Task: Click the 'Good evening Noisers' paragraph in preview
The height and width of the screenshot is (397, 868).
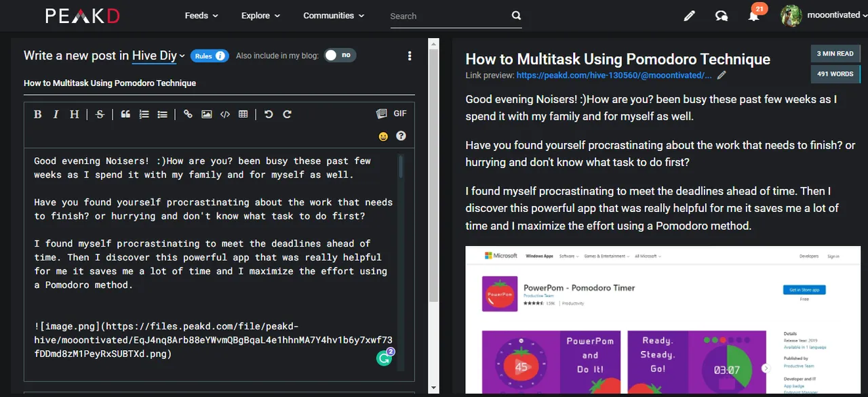Action: 651,108
